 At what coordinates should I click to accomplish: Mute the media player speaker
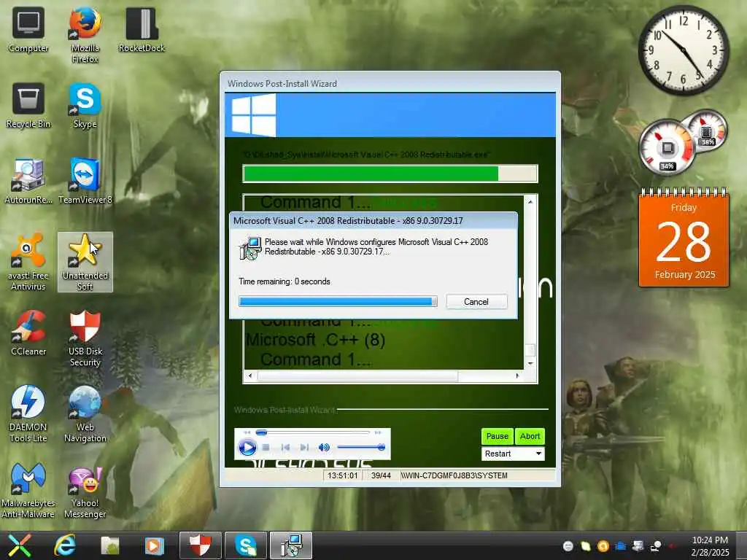click(324, 448)
